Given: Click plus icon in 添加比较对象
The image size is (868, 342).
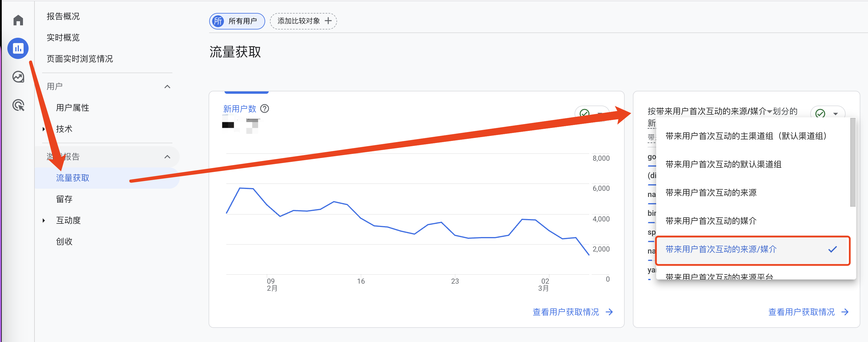Looking at the screenshot, I should (x=328, y=21).
